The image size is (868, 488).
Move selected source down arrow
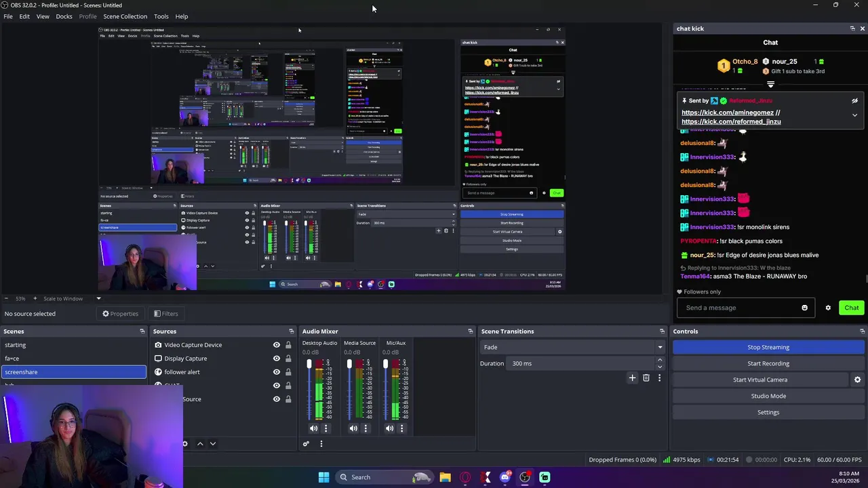[213, 444]
